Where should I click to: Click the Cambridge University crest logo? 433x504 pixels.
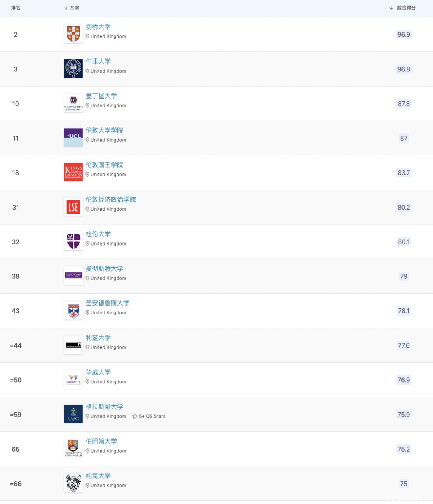pos(73,34)
